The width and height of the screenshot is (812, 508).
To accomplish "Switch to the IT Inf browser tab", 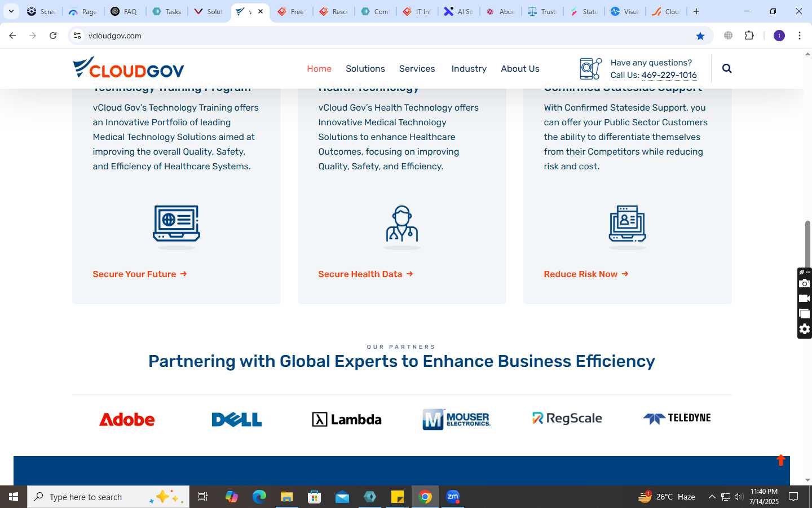I will click(x=417, y=11).
